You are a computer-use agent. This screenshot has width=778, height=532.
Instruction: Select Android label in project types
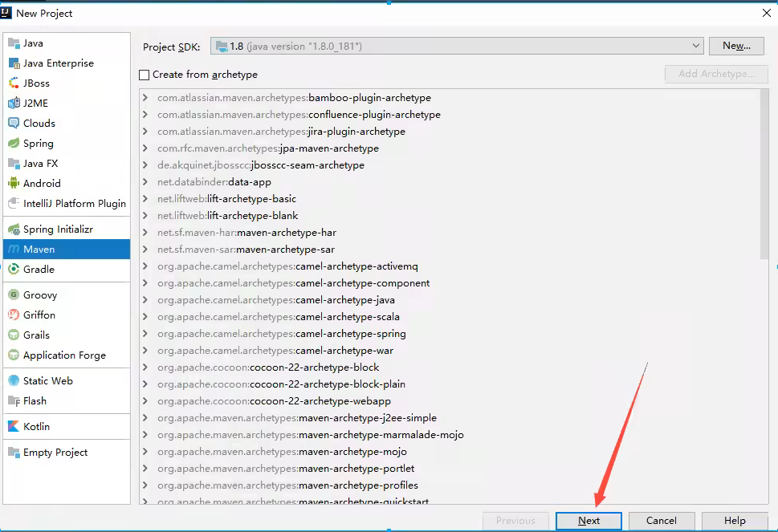pyautogui.click(x=42, y=184)
